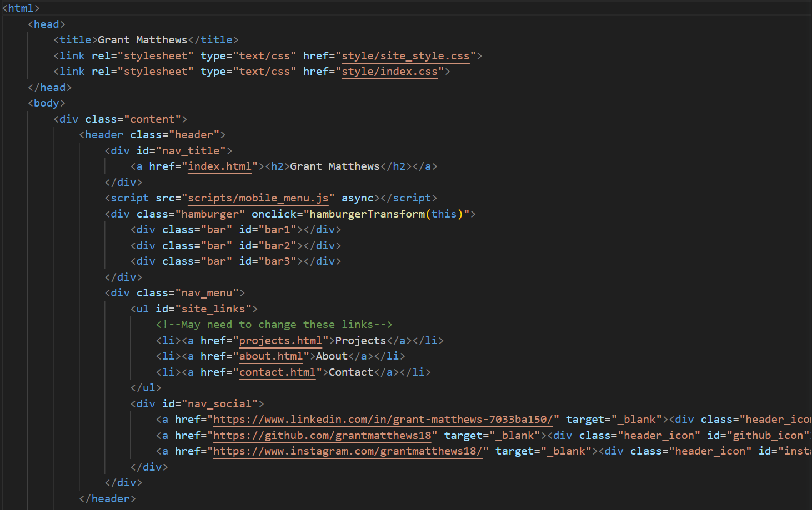The image size is (812, 510).
Task: Click the id value "github_icon"
Action: (x=768, y=436)
